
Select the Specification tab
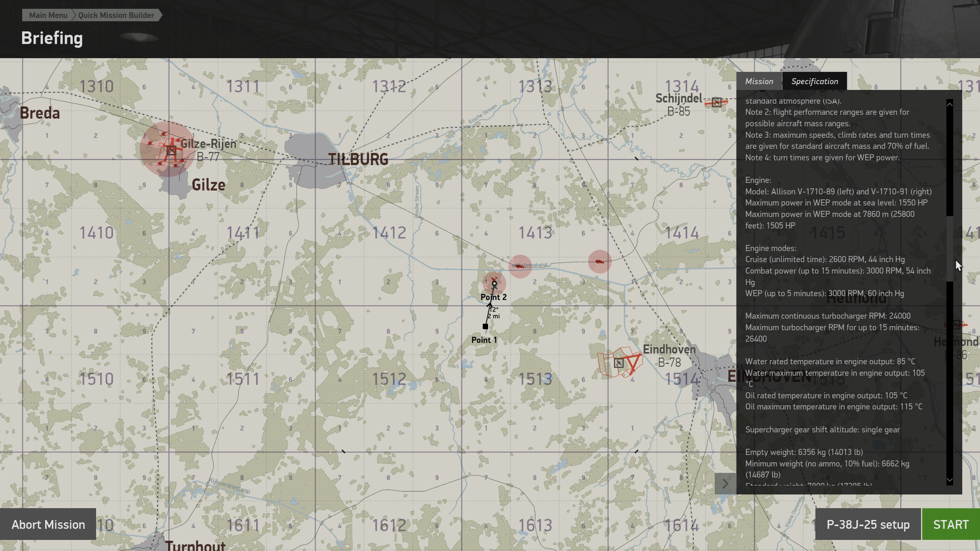tap(814, 81)
